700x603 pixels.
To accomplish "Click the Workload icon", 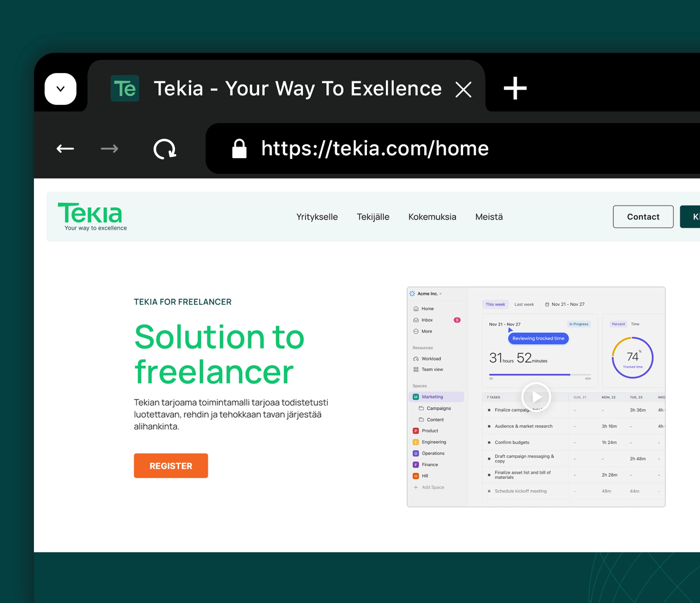I will pyautogui.click(x=416, y=359).
